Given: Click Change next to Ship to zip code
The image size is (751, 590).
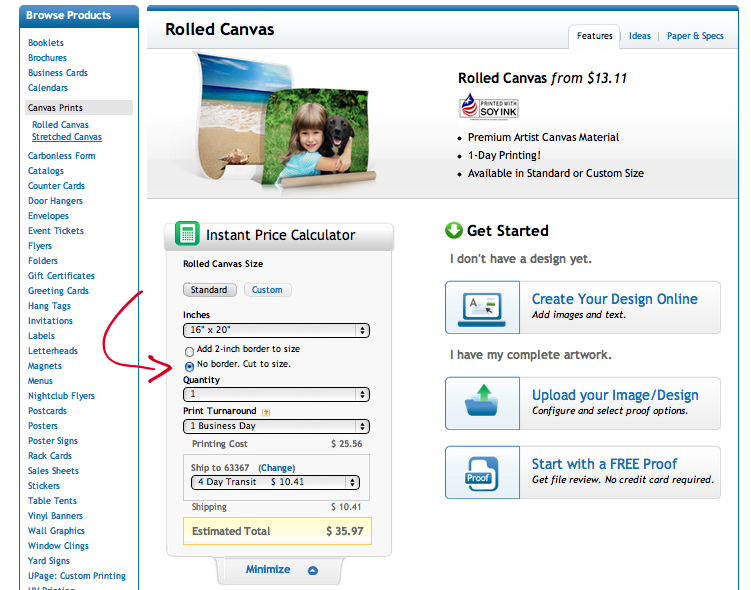Looking at the screenshot, I should pos(276,468).
